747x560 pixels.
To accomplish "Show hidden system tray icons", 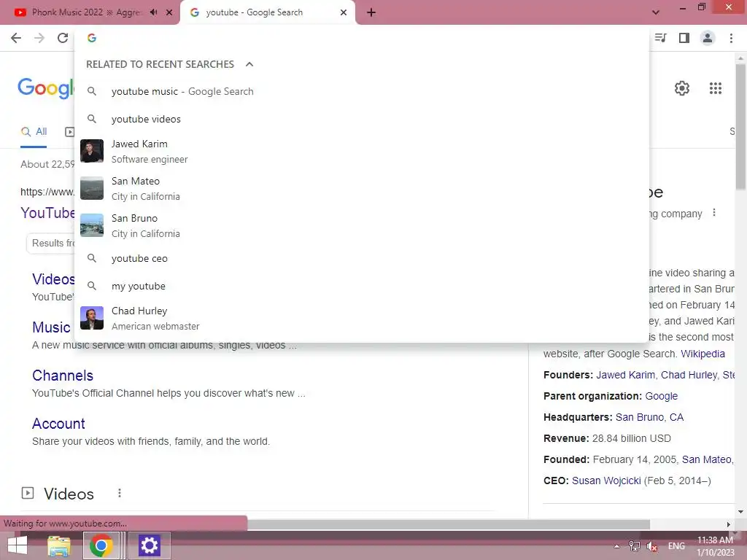I will click(x=616, y=546).
